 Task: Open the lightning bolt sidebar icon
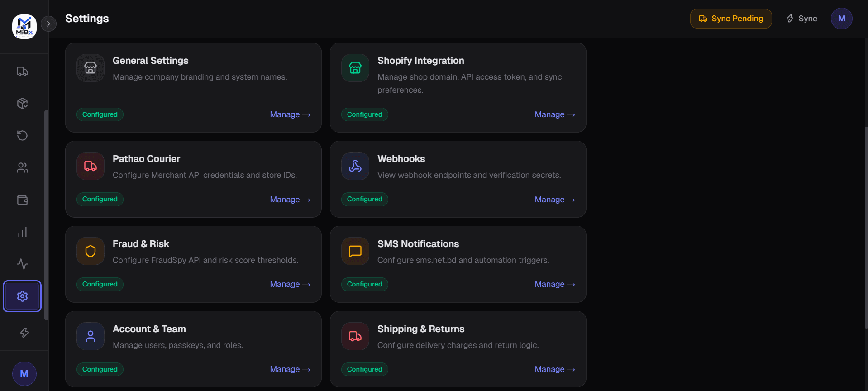coord(24,333)
